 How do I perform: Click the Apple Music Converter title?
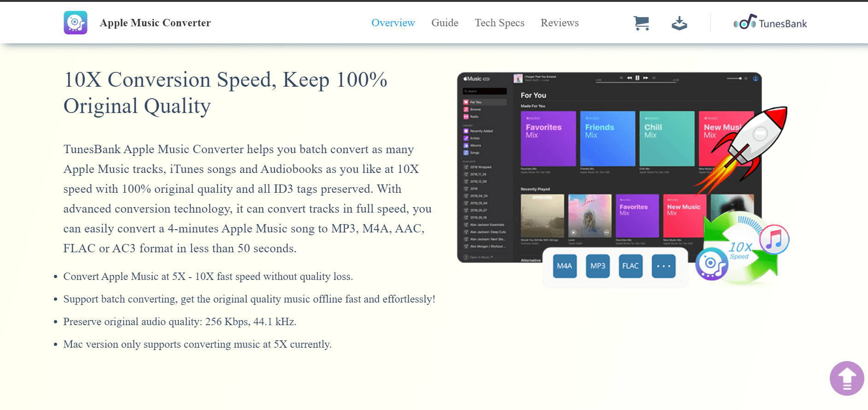[x=155, y=23]
